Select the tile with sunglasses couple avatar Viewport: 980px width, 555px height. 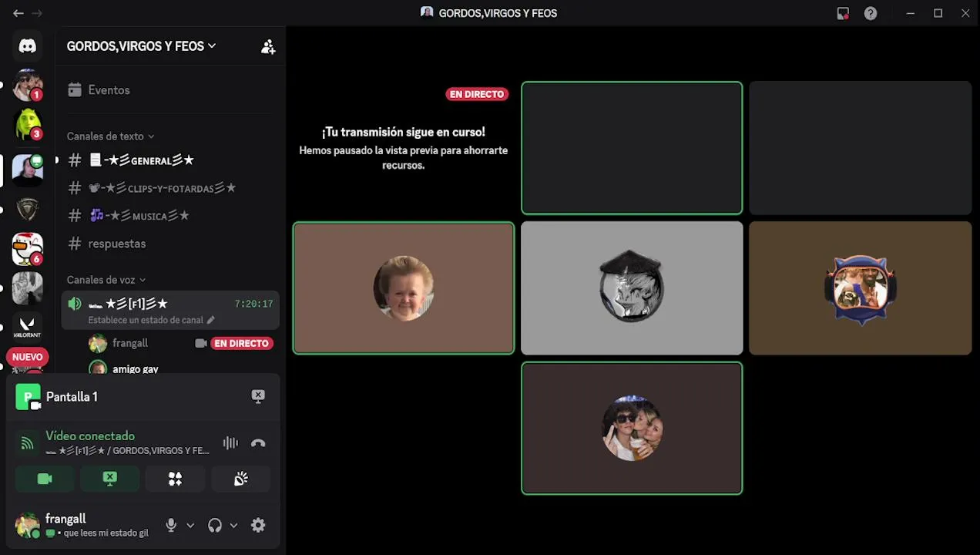coord(632,428)
